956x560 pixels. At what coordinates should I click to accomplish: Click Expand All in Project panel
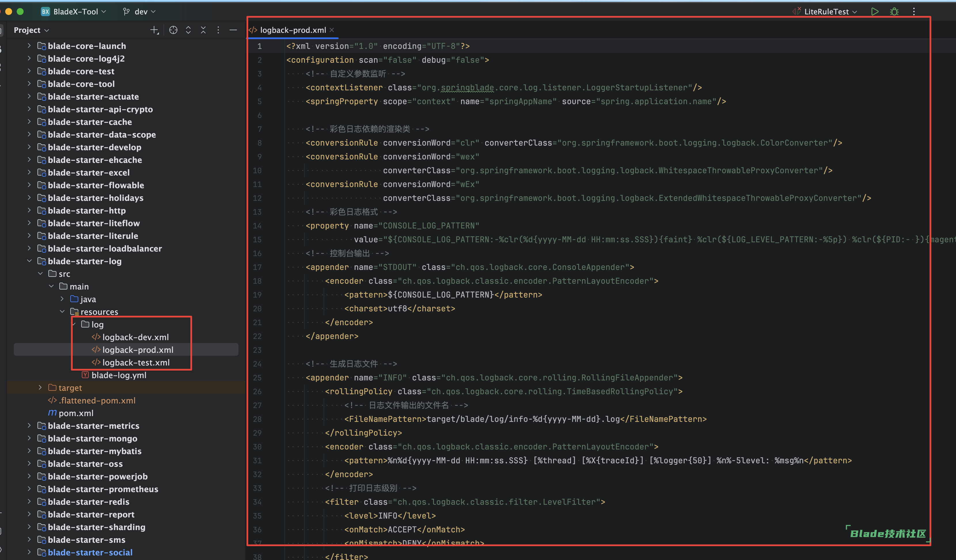188,30
